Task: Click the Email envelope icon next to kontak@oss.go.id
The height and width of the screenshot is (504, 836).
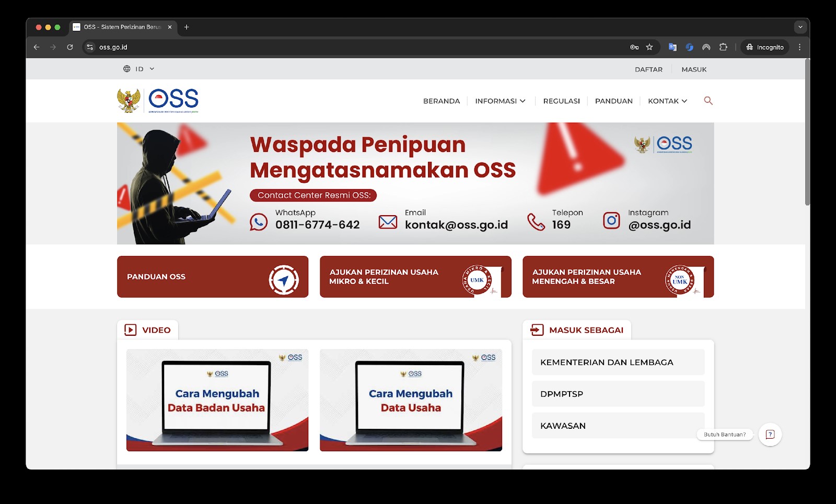Action: 388,221
